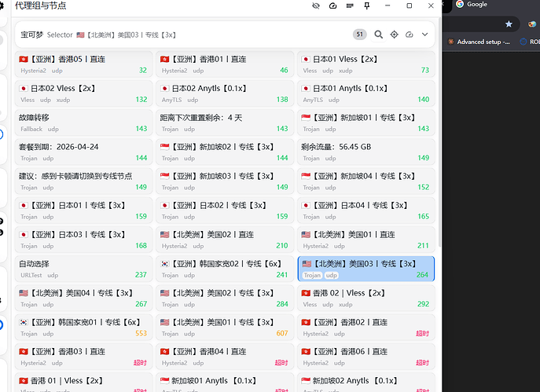Select node 【北美洲】美国02 | 直连
540x392 pixels.
coord(225,240)
